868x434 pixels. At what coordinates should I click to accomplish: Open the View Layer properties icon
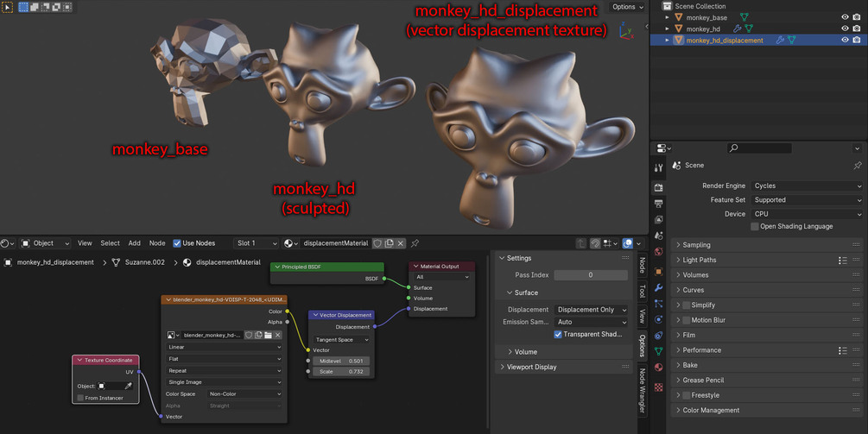point(659,220)
